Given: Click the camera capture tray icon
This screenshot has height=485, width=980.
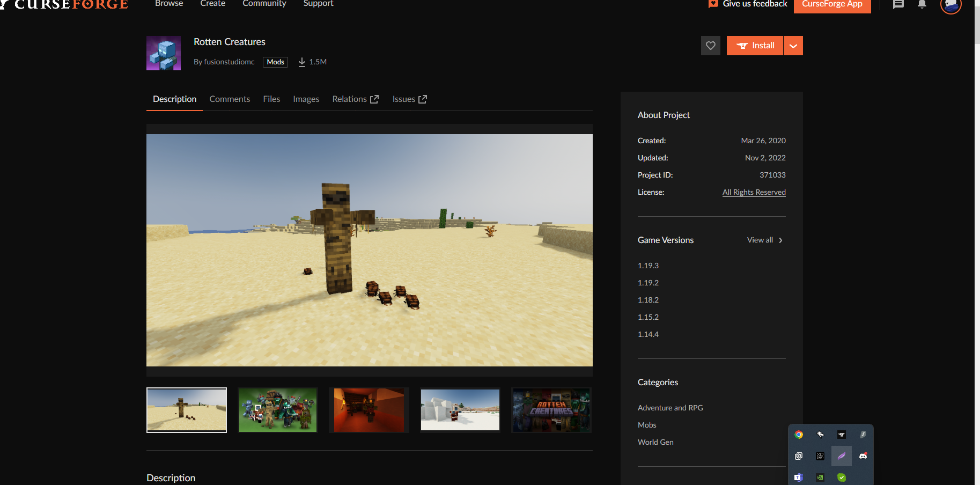Looking at the screenshot, I should (799, 456).
